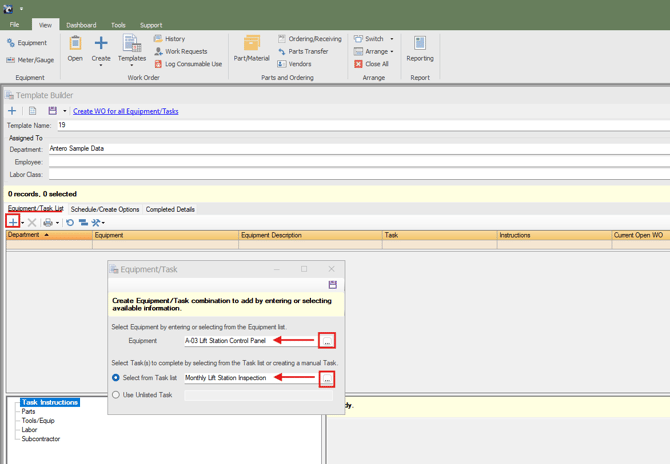Click the refresh icon in list toolbar
This screenshot has height=464, width=670.
point(70,222)
